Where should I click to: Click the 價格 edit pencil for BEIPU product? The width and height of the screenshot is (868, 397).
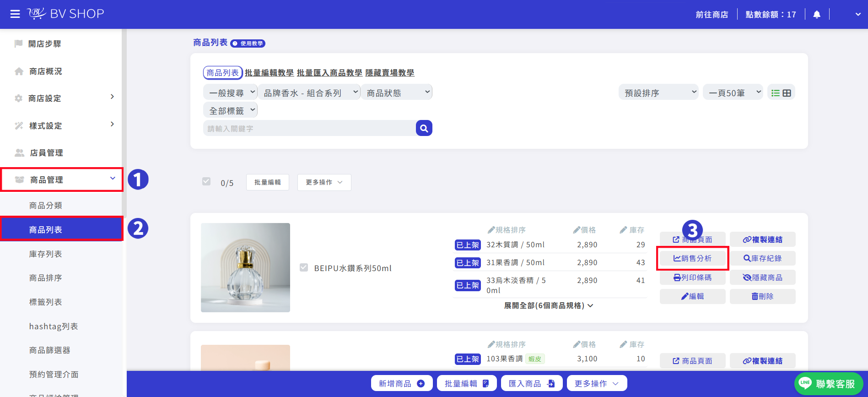577,230
